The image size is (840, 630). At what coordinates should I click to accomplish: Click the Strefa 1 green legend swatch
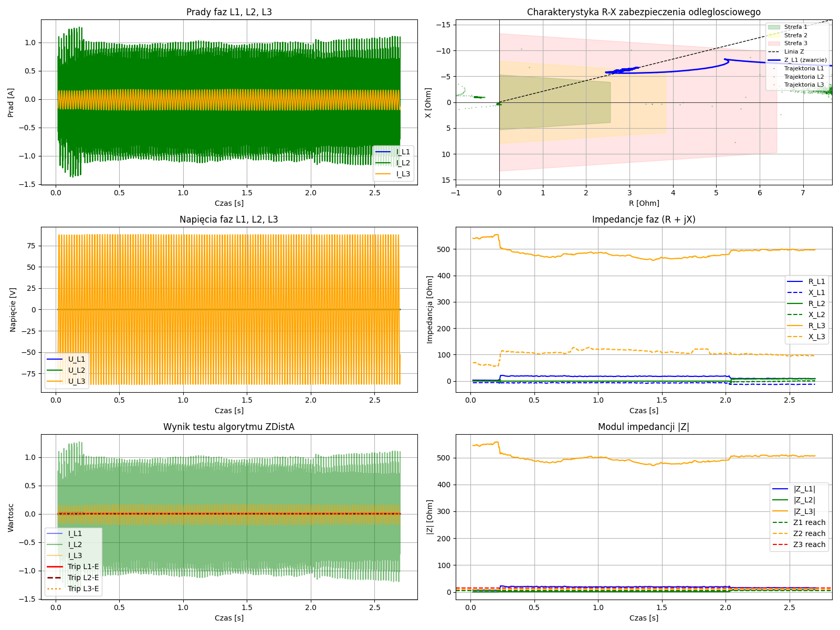[774, 27]
